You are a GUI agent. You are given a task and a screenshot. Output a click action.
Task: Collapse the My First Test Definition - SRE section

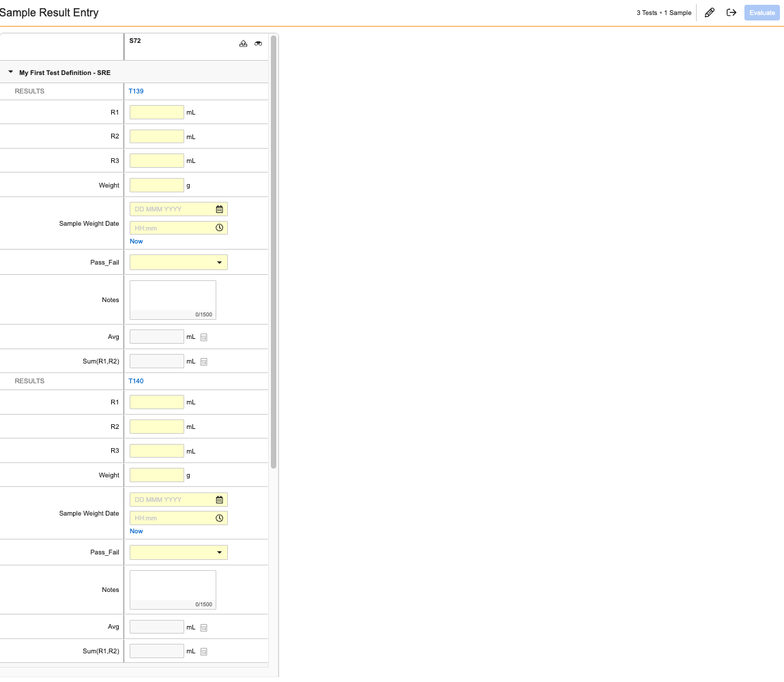(10, 72)
